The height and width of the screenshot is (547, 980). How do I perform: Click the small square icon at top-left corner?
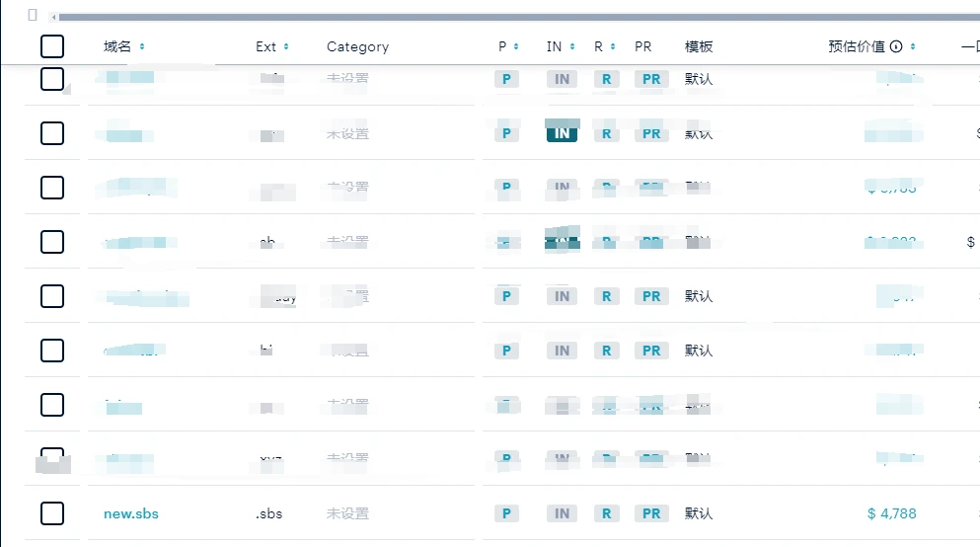tap(33, 16)
